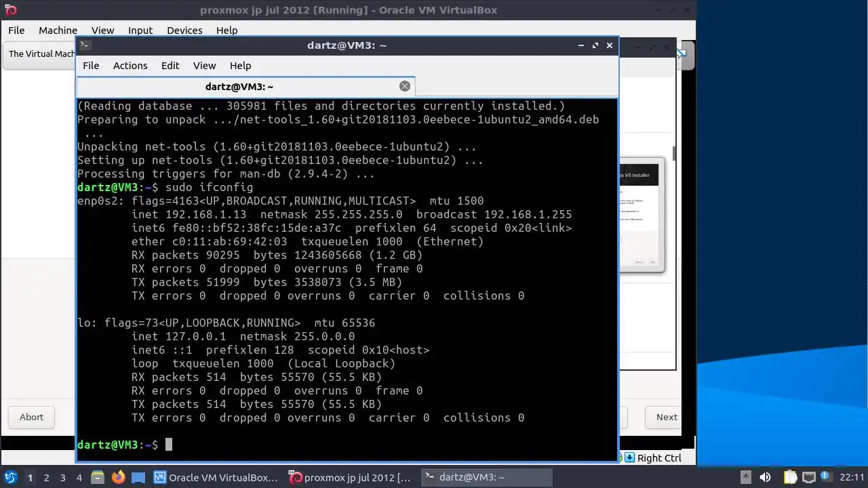Screen dimensions: 868x488
Task: Click the Proxmox VE Installer thumbnail preview
Action: point(641,217)
